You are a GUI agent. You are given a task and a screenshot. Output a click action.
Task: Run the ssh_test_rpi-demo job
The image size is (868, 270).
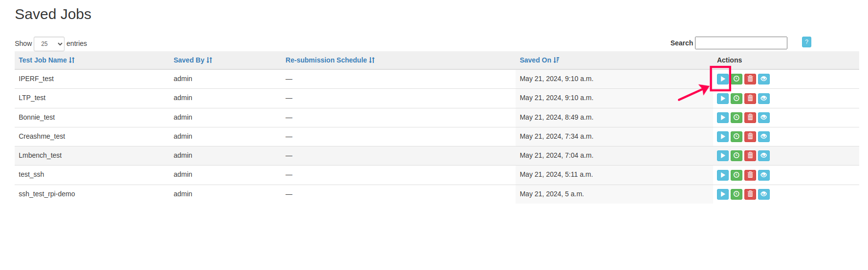(x=722, y=194)
